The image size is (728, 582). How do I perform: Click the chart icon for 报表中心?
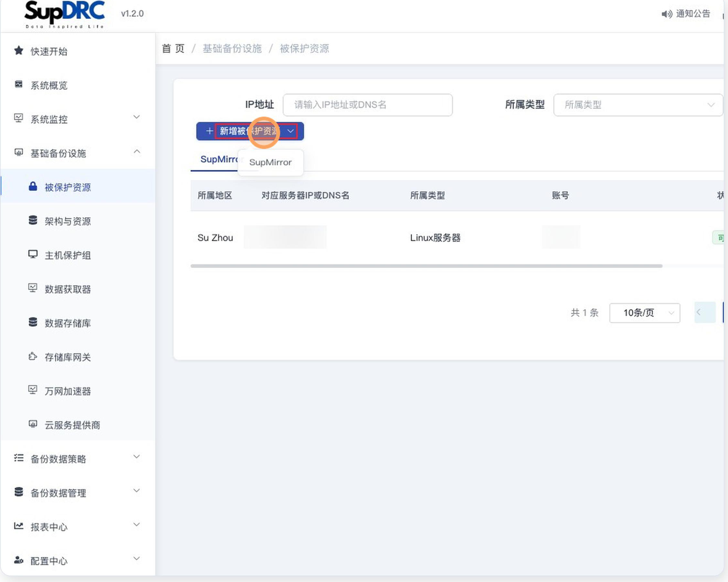19,526
